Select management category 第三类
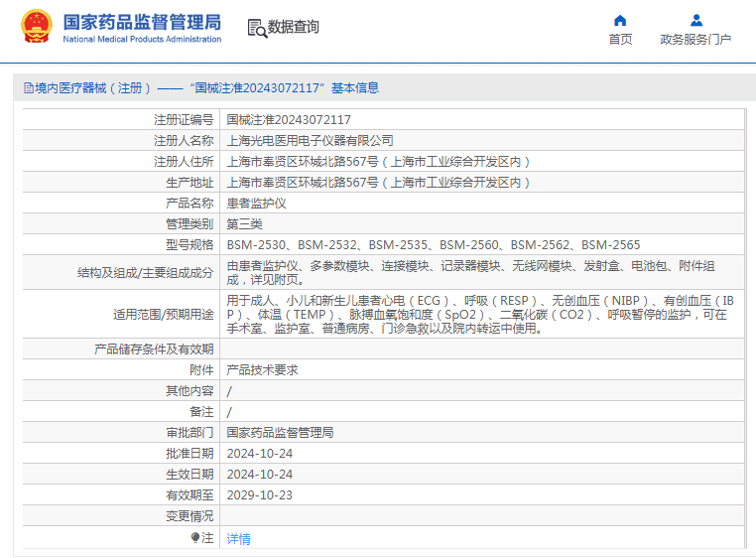This screenshot has width=756, height=558. pos(244,224)
